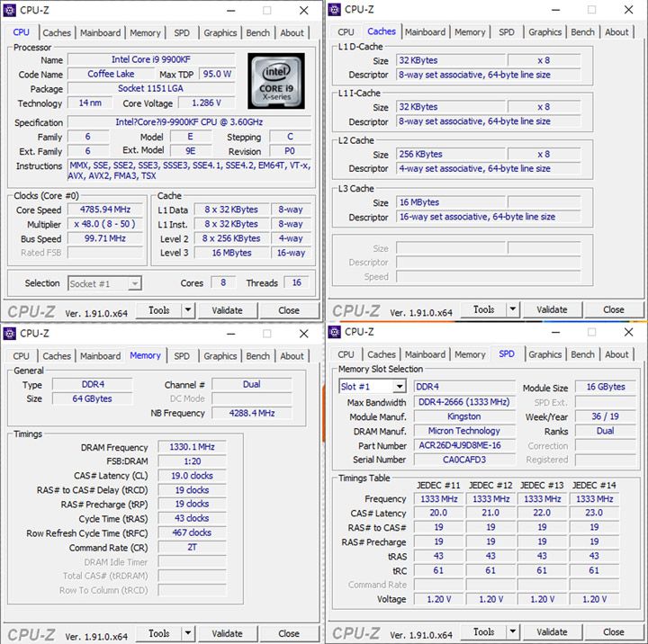Click Validate button in SPD window
The height and width of the screenshot is (644, 648).
(552, 631)
